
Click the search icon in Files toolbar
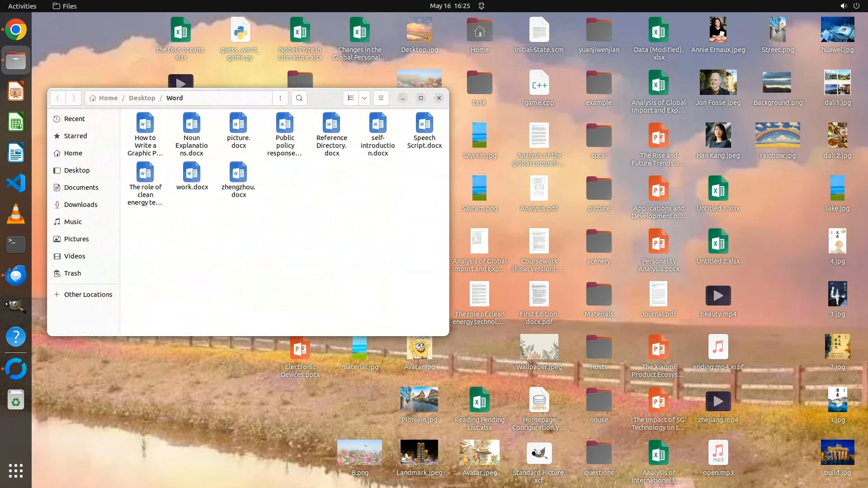pos(299,98)
